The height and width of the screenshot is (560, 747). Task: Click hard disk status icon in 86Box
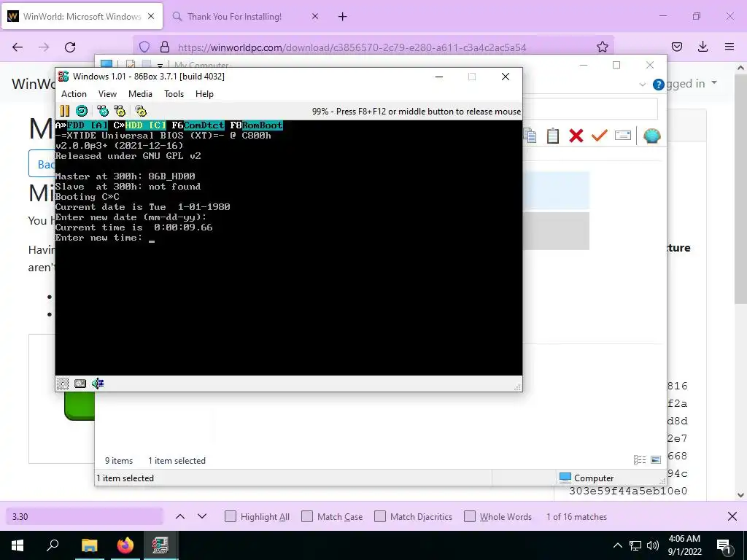(80, 384)
